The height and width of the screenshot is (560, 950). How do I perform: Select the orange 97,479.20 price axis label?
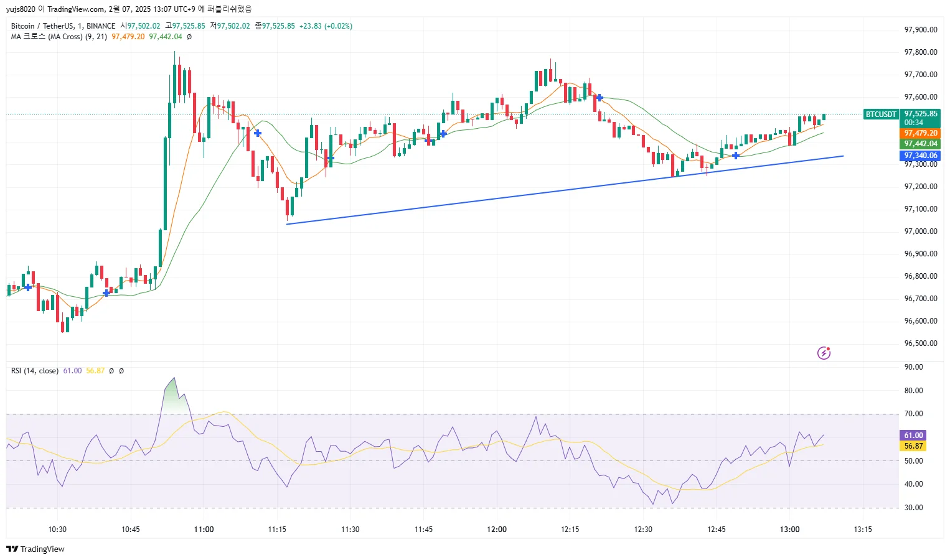[x=921, y=133]
